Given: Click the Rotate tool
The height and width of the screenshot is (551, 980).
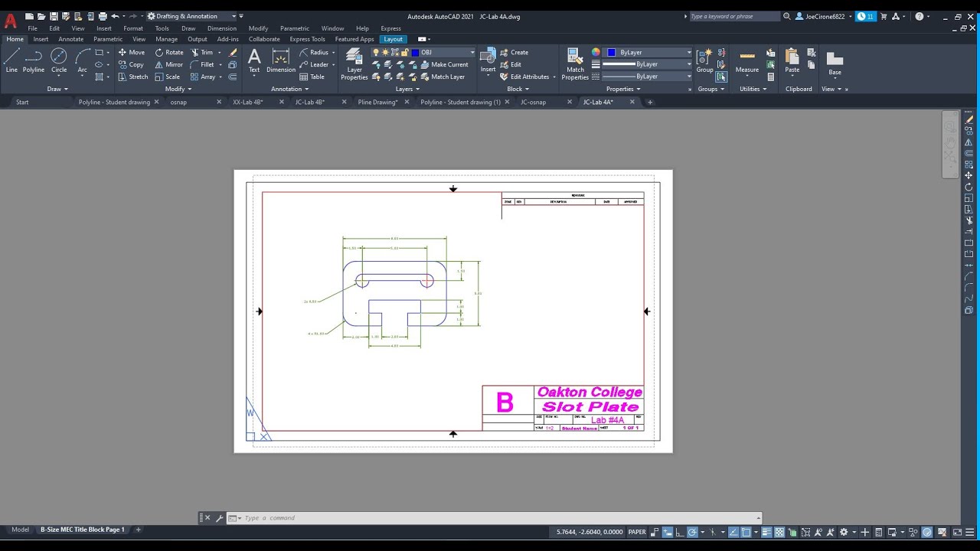Looking at the screenshot, I should tap(169, 53).
